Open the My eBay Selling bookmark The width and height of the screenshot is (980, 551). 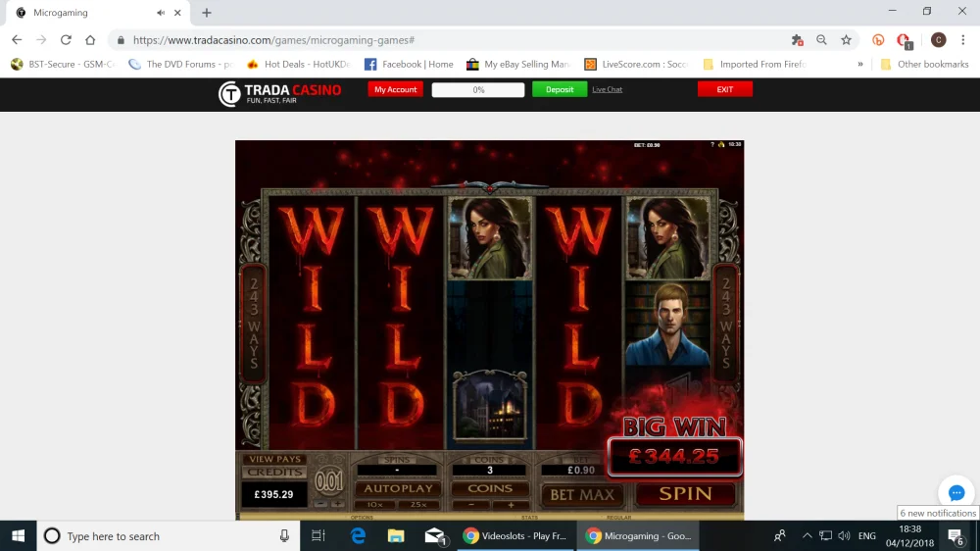pyautogui.click(x=518, y=64)
